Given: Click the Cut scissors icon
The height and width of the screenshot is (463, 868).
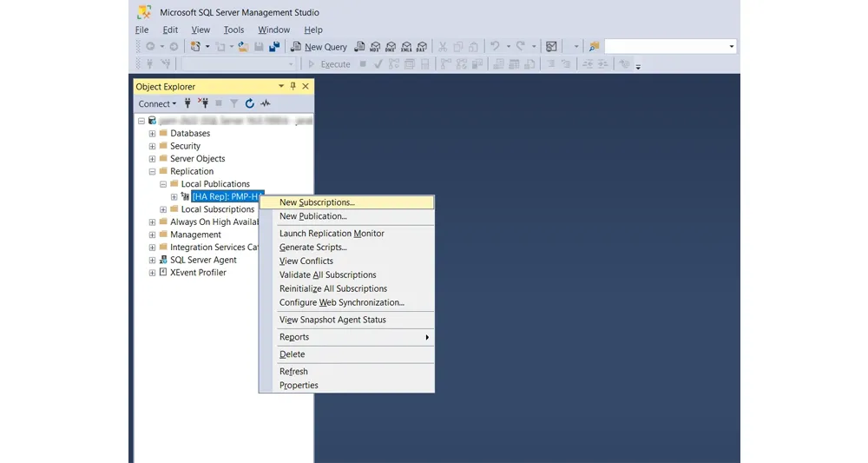Looking at the screenshot, I should [443, 47].
